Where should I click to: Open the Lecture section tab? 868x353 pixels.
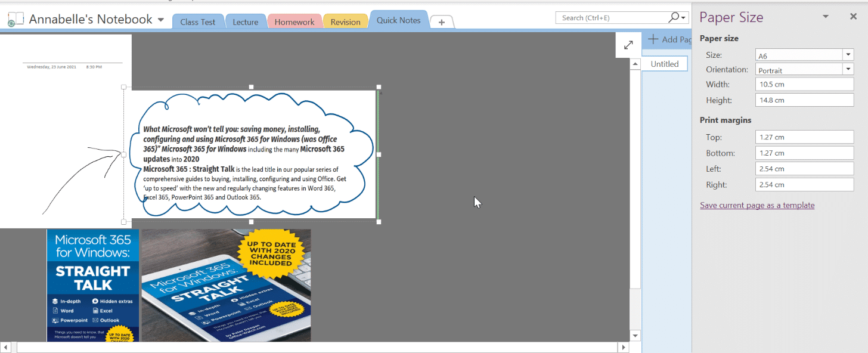(246, 22)
